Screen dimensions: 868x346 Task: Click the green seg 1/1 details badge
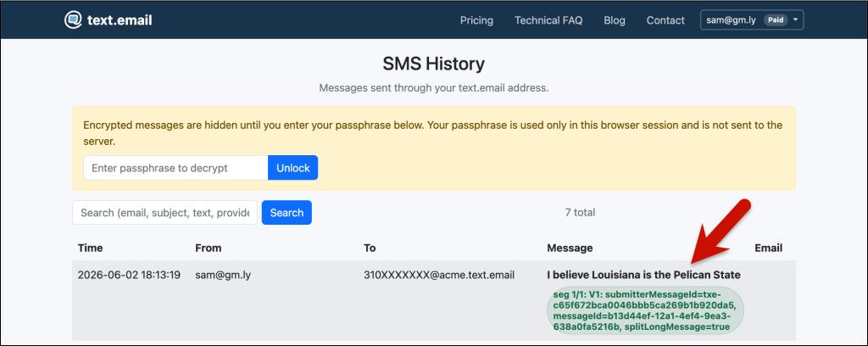pos(645,310)
